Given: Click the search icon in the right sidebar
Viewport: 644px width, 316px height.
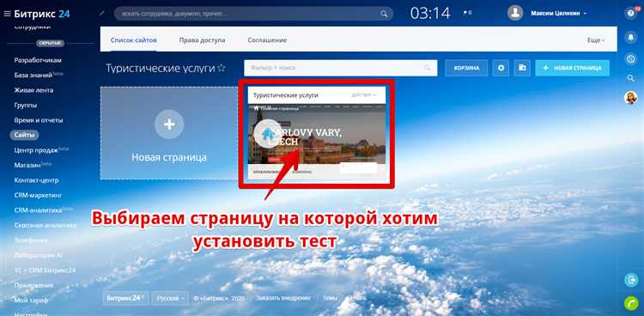Looking at the screenshot, I should pyautogui.click(x=631, y=78).
